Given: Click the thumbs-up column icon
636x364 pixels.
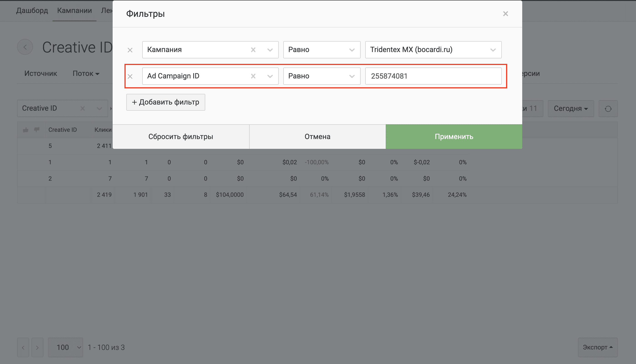Looking at the screenshot, I should tap(26, 130).
